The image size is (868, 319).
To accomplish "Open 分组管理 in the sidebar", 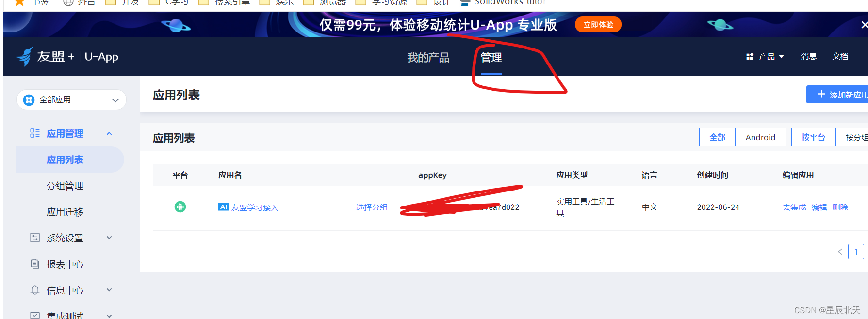I will [x=65, y=186].
